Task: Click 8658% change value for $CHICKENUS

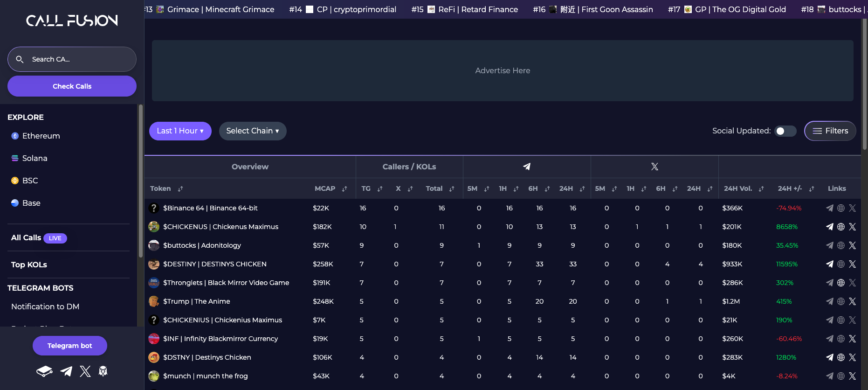Action: [787, 227]
